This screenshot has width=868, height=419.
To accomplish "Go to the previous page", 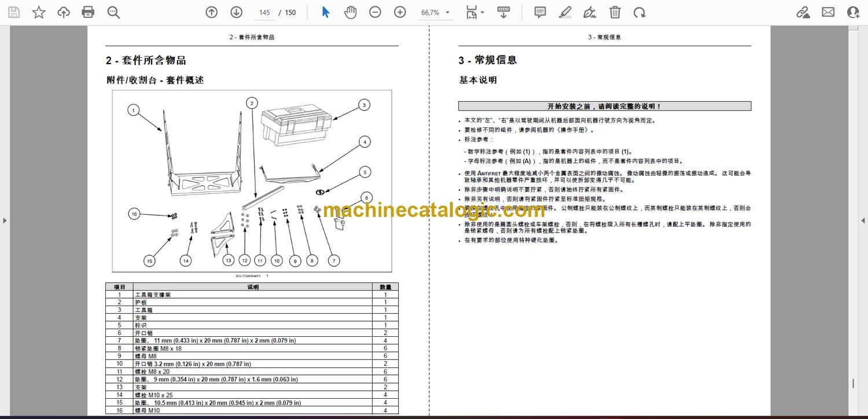I will tap(212, 12).
